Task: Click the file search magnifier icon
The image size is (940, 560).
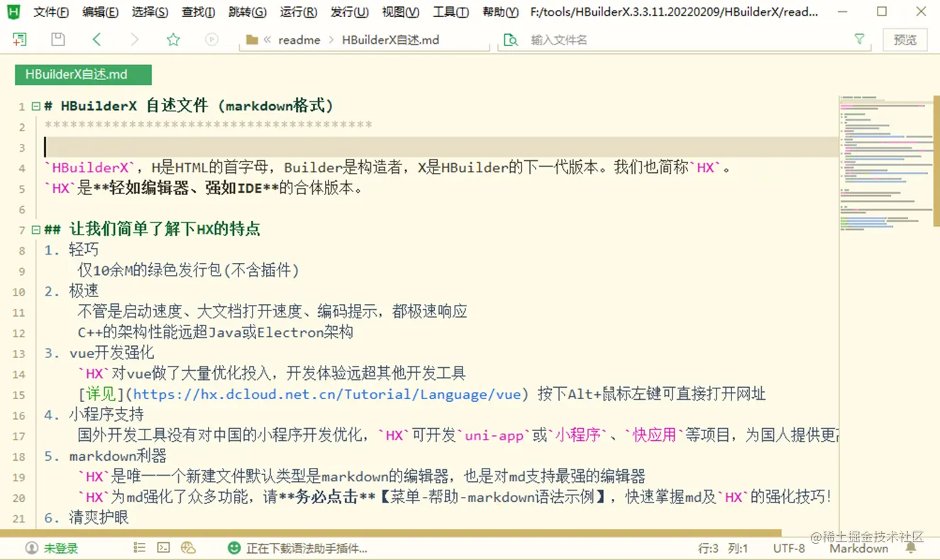Action: 510,40
